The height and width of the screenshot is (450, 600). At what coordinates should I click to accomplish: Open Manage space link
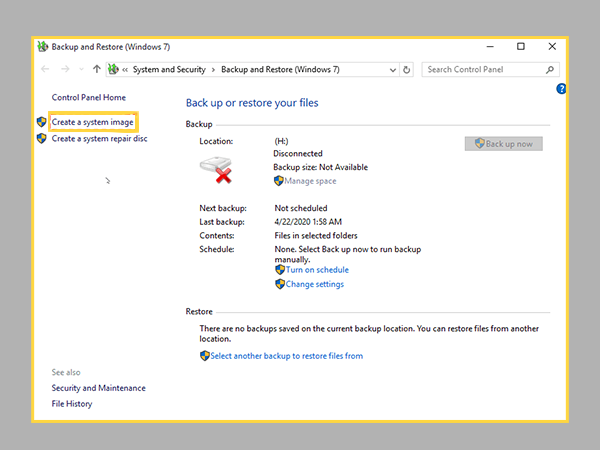click(x=310, y=181)
